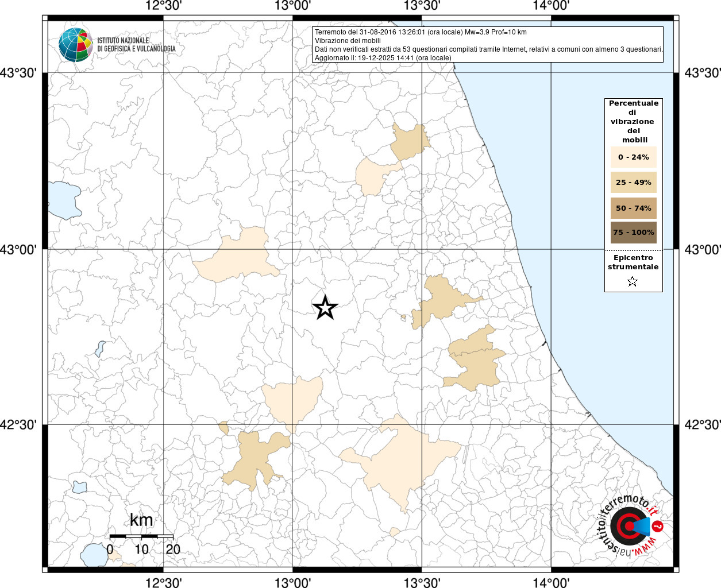Click 'Istituto Nazionale di Geofisica e Vulcanologia' text

click(136, 45)
